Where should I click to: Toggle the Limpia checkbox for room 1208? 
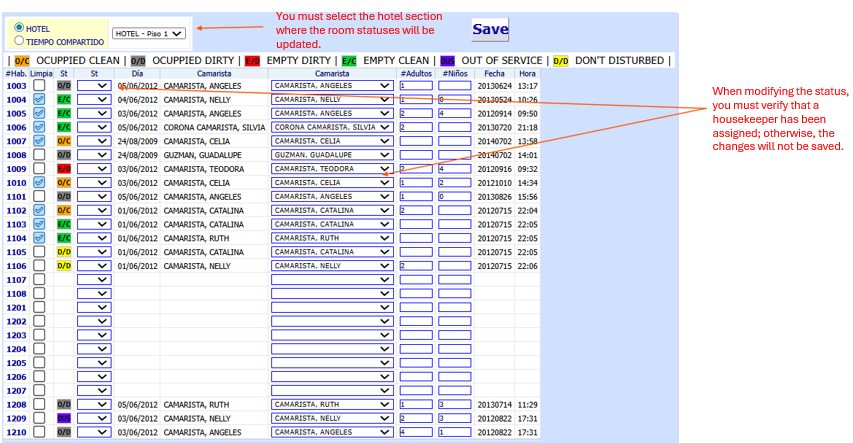coord(39,405)
